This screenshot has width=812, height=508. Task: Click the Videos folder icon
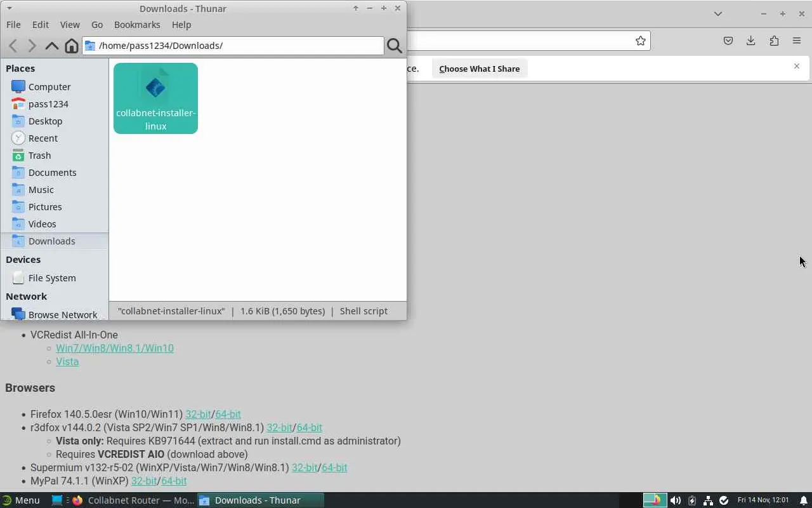coord(18,224)
